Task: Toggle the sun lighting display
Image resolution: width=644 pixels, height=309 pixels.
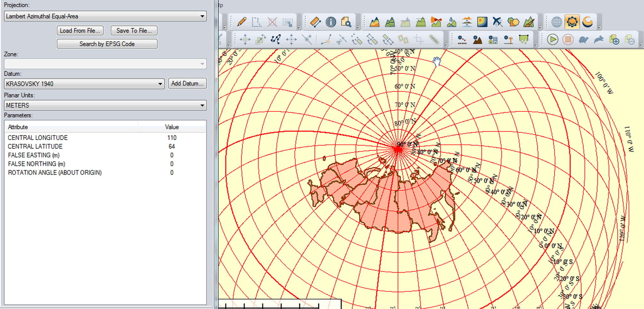Action: [x=572, y=22]
